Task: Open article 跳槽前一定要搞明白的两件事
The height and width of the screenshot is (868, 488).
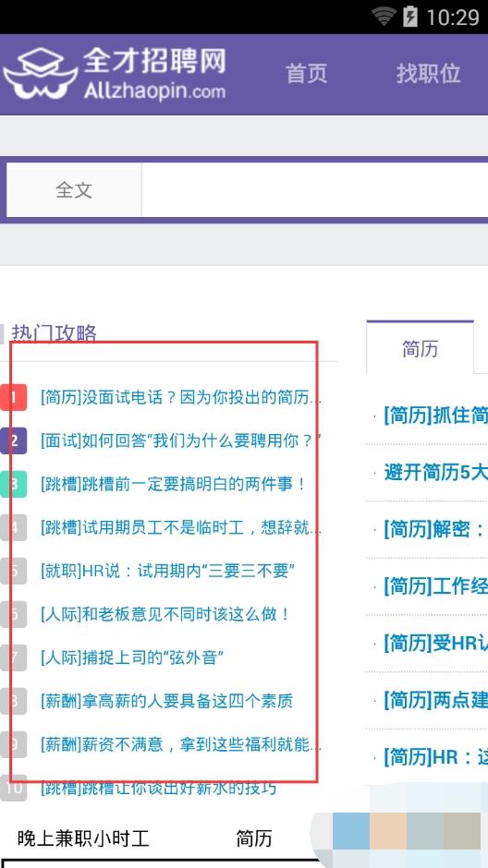Action: (x=174, y=484)
